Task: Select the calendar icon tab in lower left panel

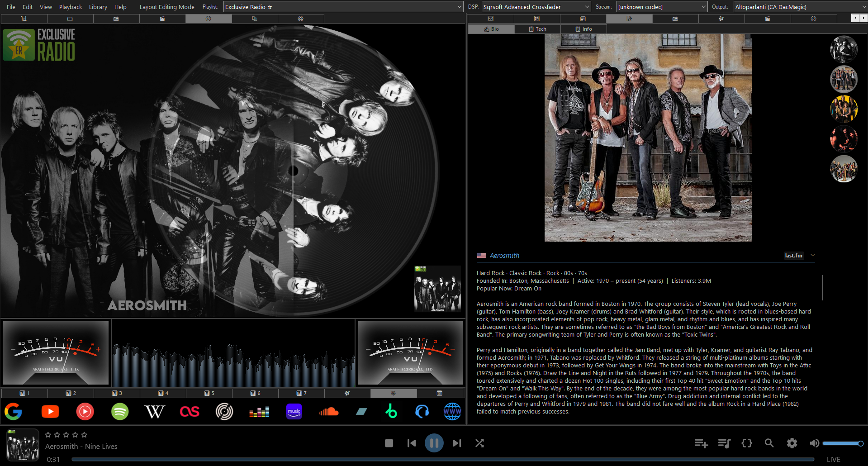Action: click(x=440, y=393)
